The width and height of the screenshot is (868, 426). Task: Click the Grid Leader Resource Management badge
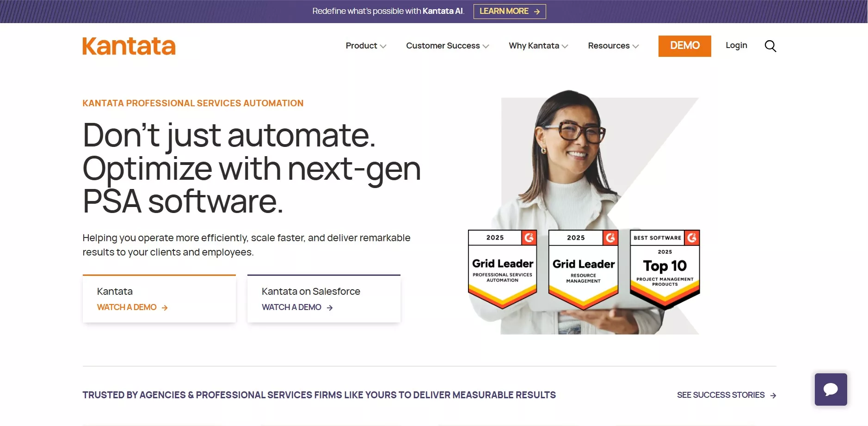tap(583, 269)
